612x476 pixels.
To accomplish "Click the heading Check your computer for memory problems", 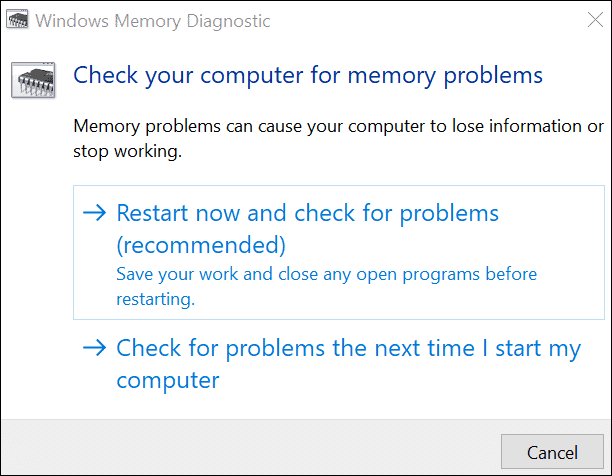I will click(308, 75).
